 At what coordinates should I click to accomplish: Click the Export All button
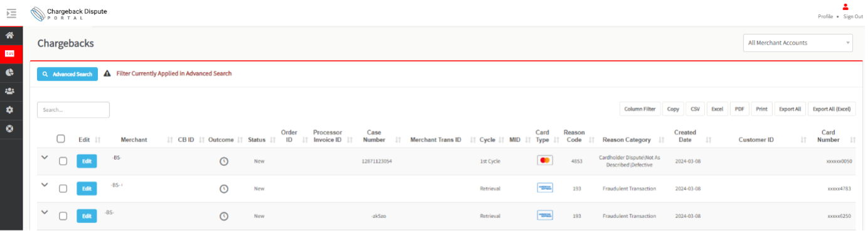click(790, 109)
